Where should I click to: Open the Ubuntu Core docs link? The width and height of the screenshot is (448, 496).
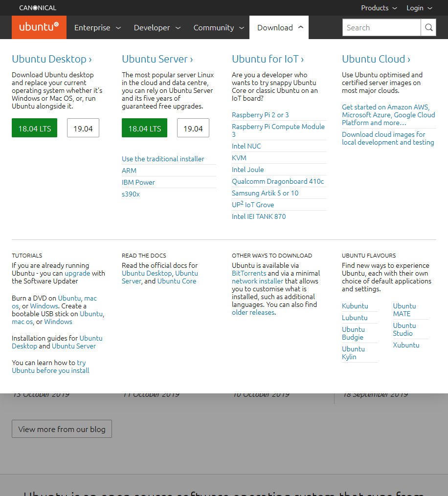point(177,281)
